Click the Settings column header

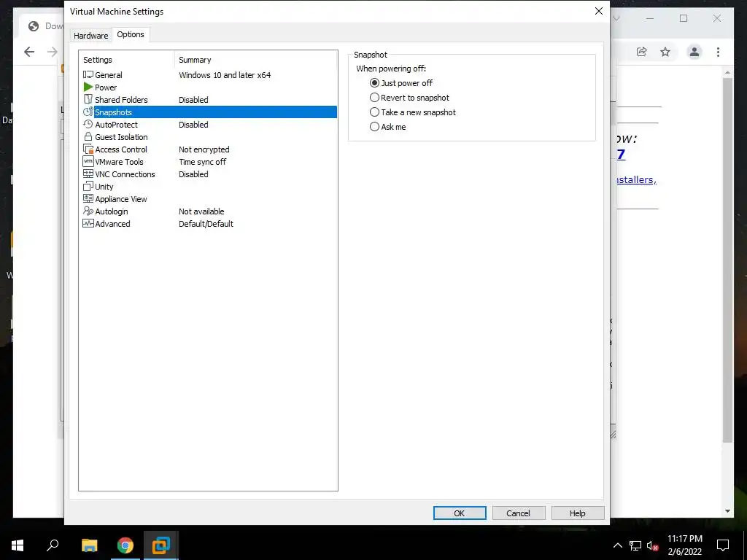[127, 60]
